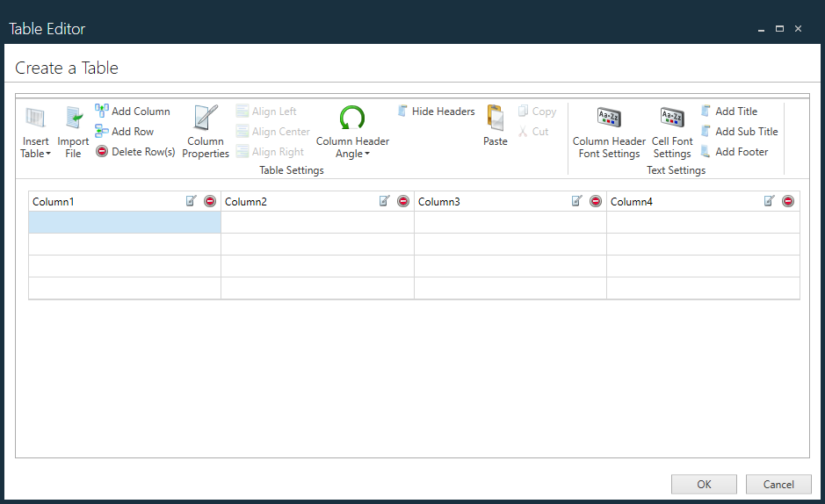Click the Import File icon
This screenshot has width=825, height=504.
tap(73, 119)
